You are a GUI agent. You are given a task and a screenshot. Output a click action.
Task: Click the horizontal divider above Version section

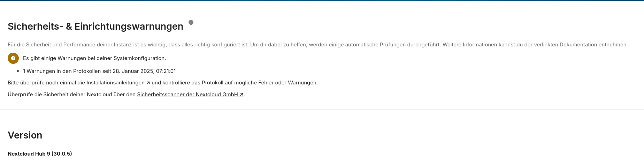(x=322, y=109)
